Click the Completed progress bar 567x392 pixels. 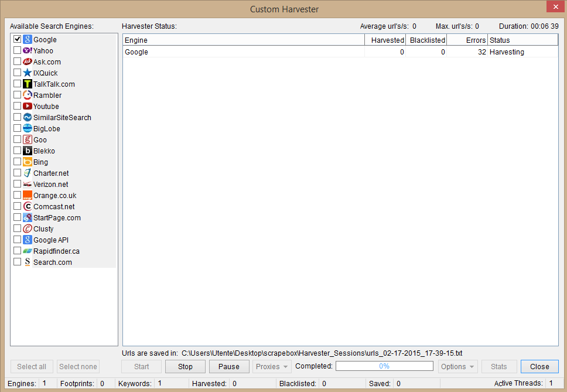(384, 366)
